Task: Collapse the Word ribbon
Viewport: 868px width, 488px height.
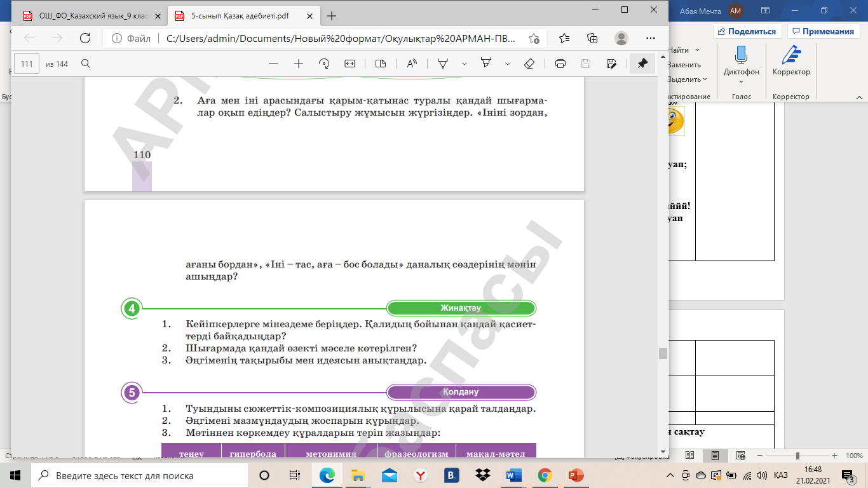Action: point(858,97)
